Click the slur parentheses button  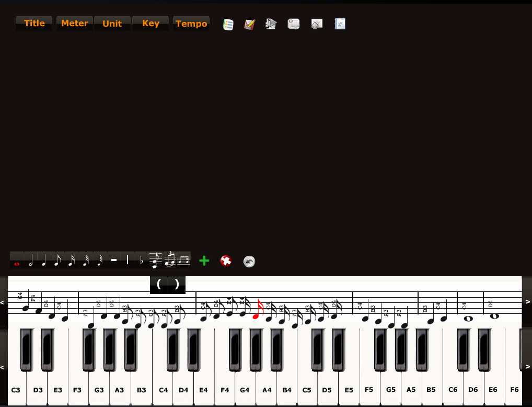[x=167, y=285]
